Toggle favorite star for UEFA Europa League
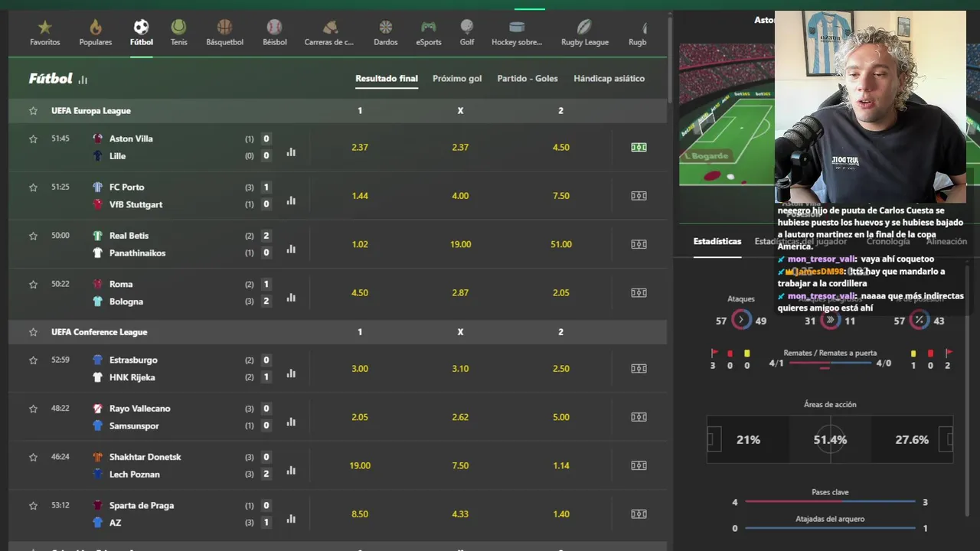 coord(33,111)
